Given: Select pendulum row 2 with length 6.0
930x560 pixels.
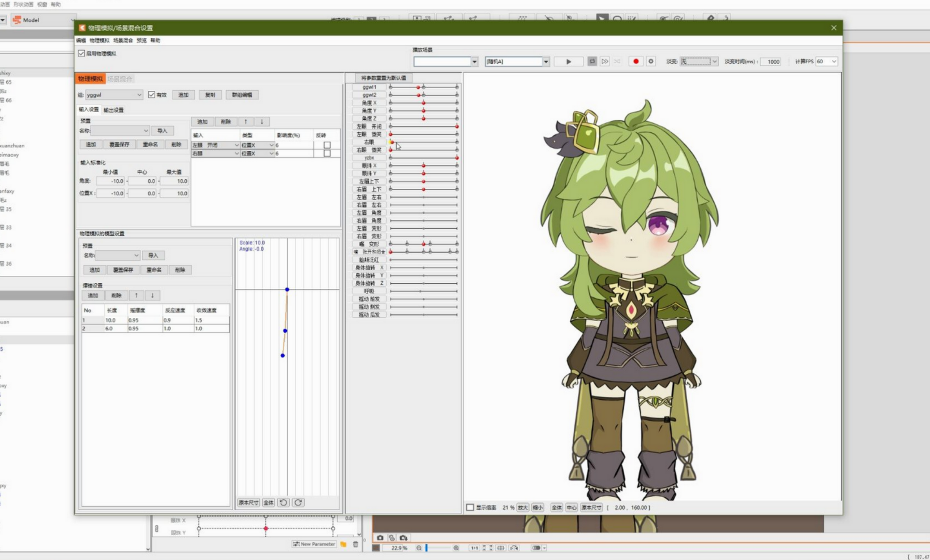Looking at the screenshot, I should click(x=156, y=329).
